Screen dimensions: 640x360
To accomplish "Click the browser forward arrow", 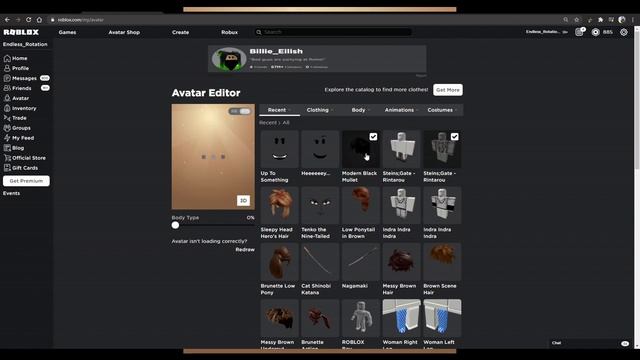I will (18, 20).
